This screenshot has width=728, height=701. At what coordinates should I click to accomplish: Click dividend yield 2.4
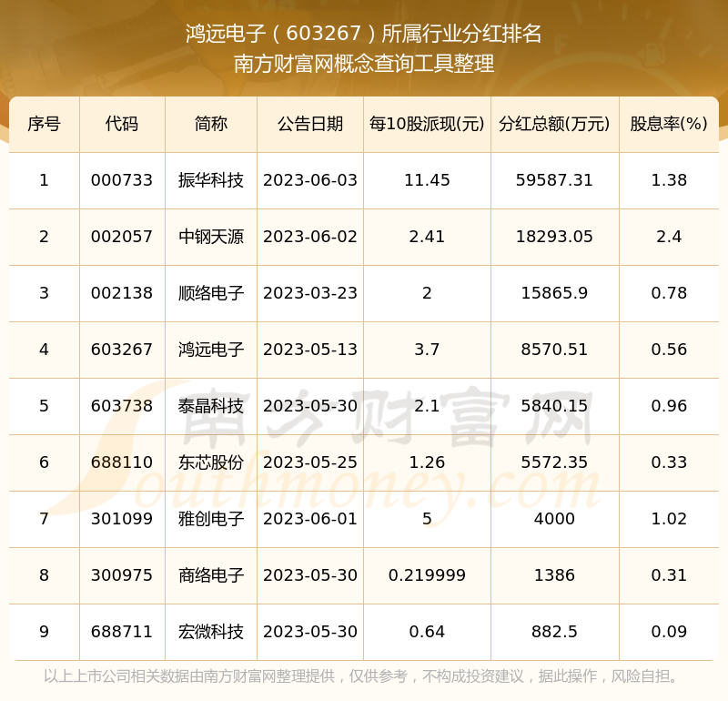[x=669, y=237]
